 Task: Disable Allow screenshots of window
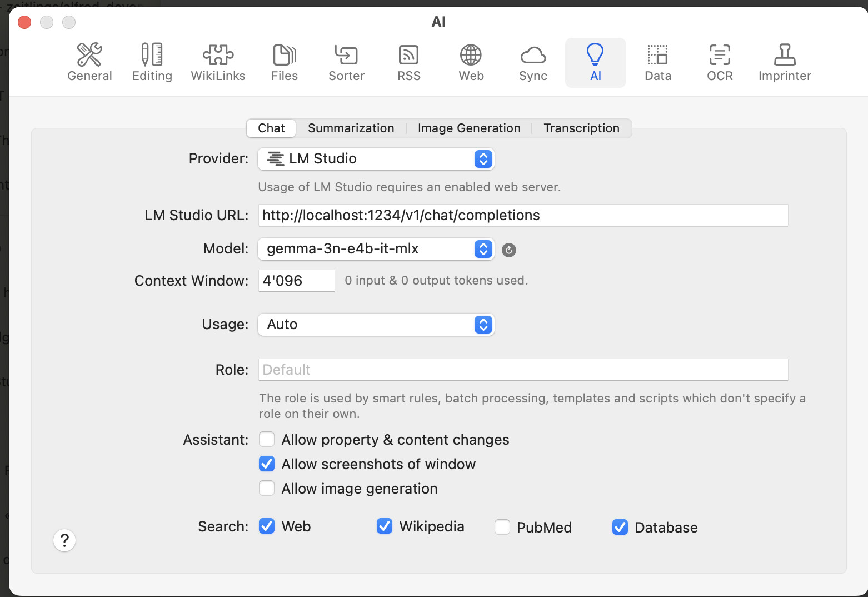click(267, 464)
